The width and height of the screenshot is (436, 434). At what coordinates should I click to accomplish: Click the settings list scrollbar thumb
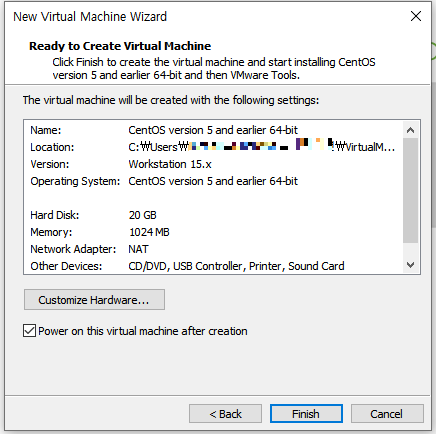point(410,190)
